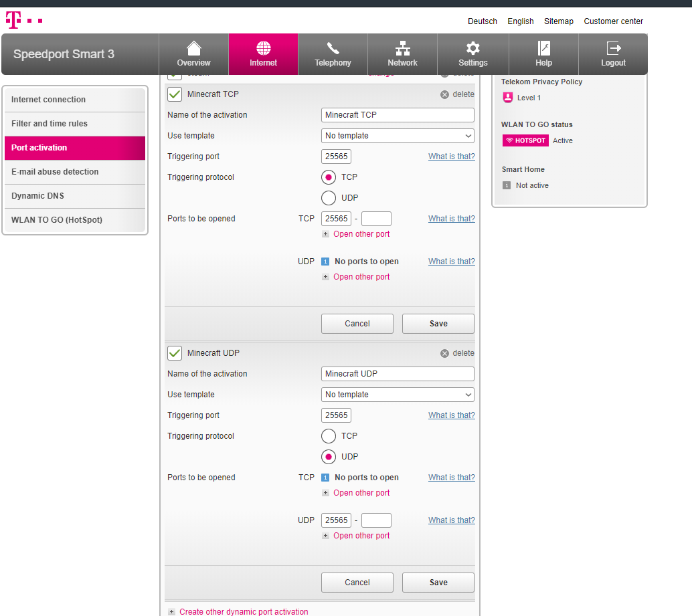Screen dimensions: 692x616
Task: Click What is that beside UDP No ports in Minecraft TCP
Action: pos(452,262)
